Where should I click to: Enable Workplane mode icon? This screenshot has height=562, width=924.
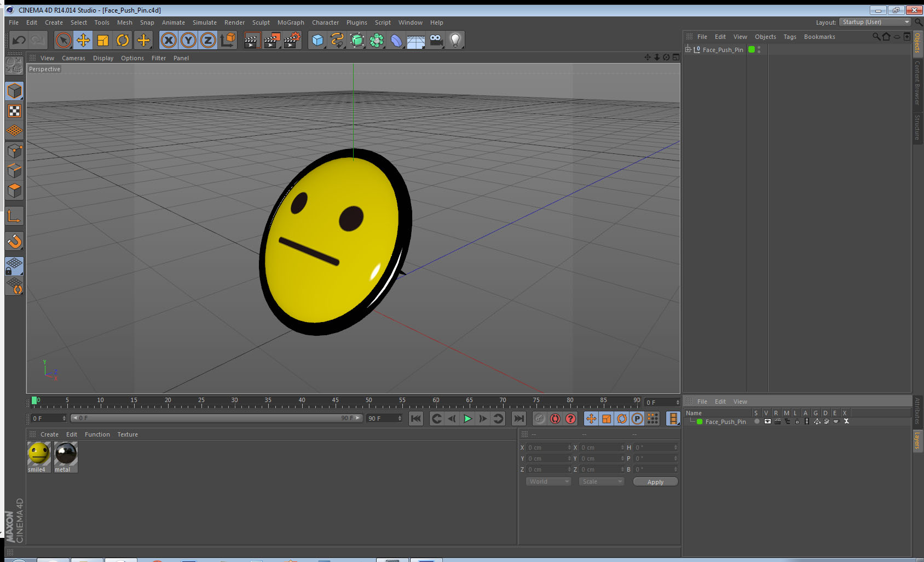pyautogui.click(x=14, y=131)
